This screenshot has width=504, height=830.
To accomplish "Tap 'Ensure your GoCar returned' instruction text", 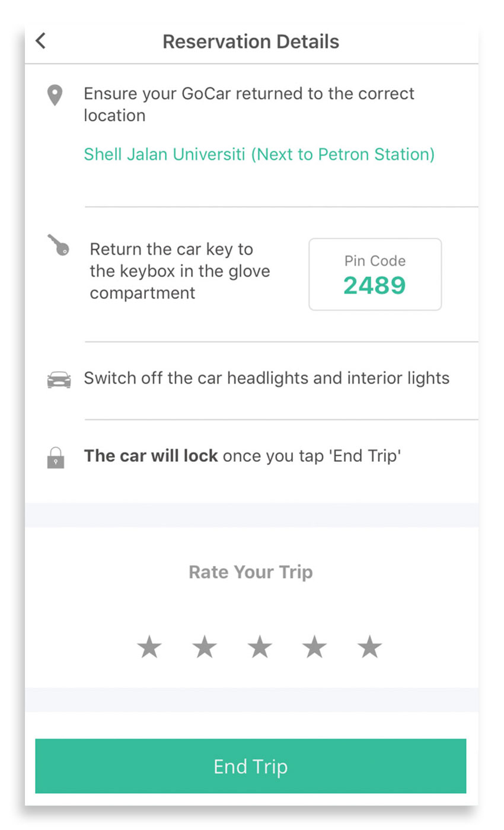I will (249, 104).
